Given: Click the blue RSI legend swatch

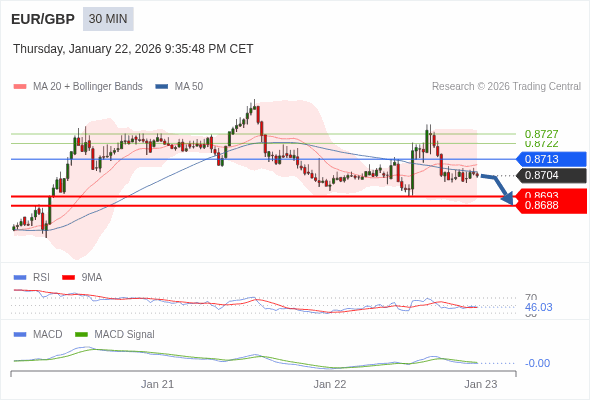Looking at the screenshot, I should (20, 278).
